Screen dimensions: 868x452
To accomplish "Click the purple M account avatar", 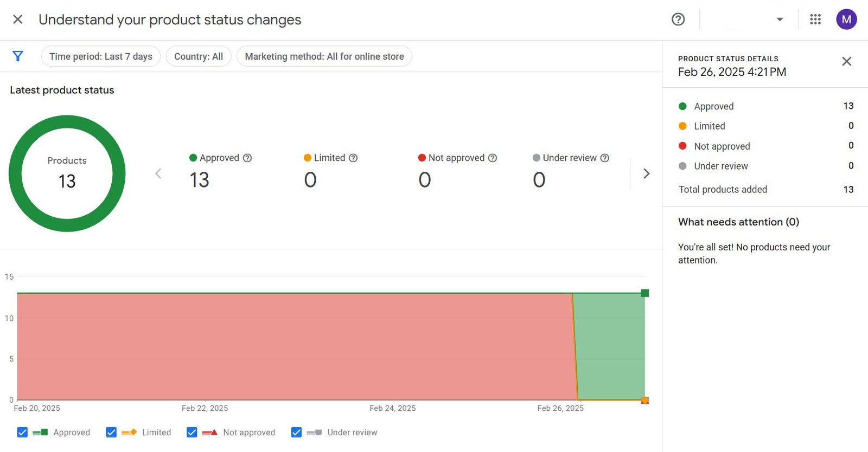I will click(846, 20).
